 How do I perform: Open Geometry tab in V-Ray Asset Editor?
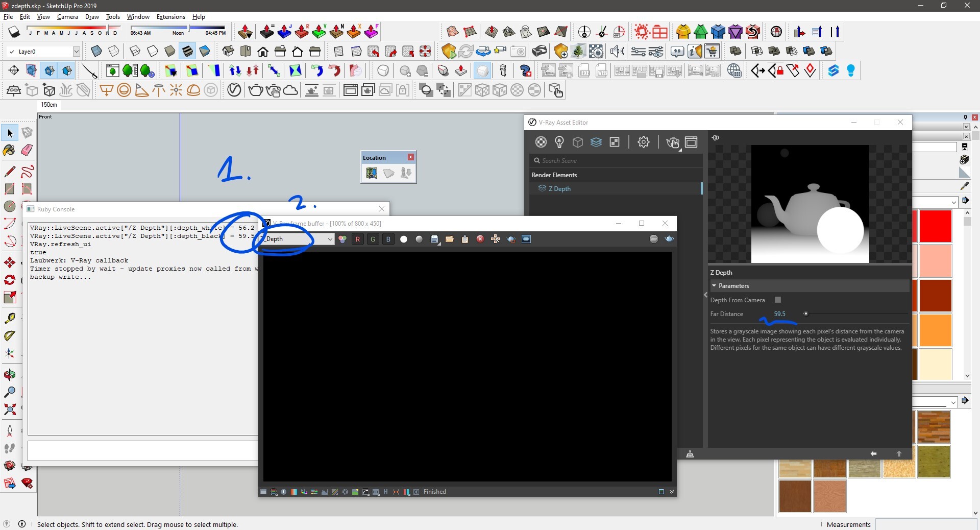click(578, 142)
